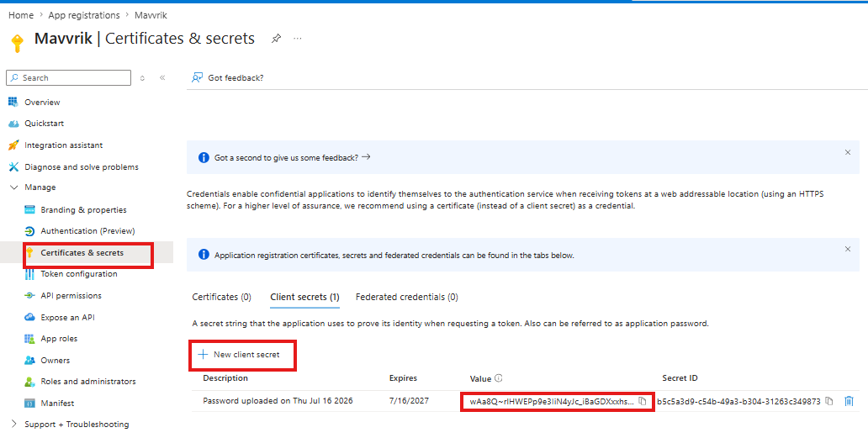Go to Home breadcrumb
Viewport: 868px width, 438px height.
tap(21, 15)
